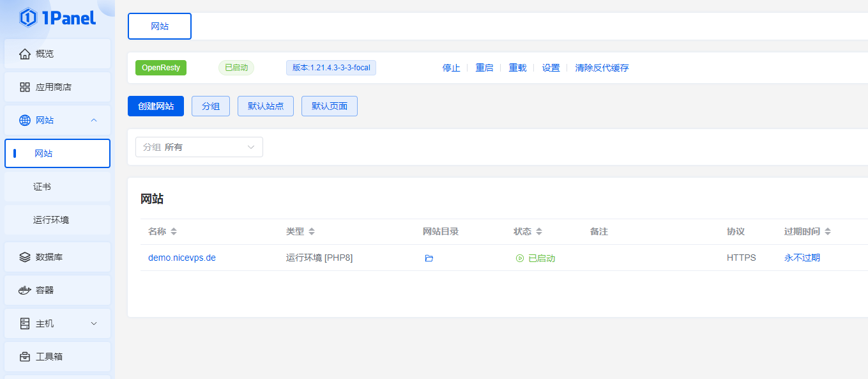Click the 创建网站 button
Screen dimensions: 868x379
click(156, 106)
